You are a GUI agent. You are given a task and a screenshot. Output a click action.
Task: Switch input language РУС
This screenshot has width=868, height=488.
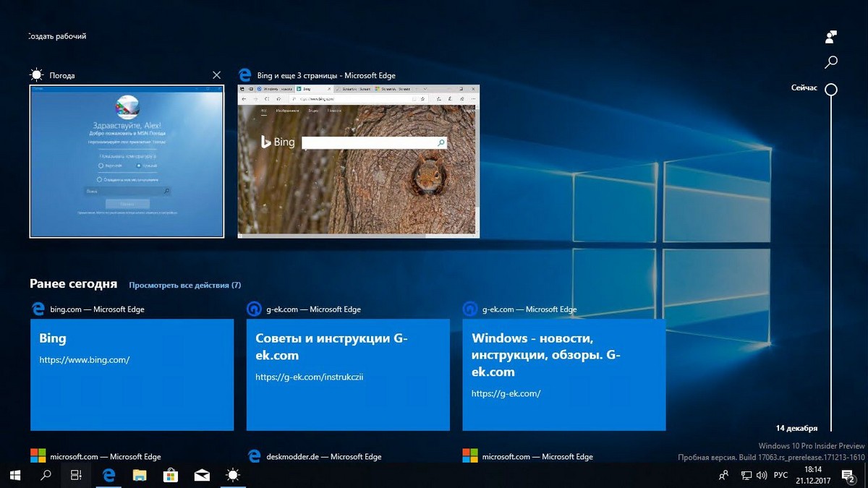click(781, 475)
